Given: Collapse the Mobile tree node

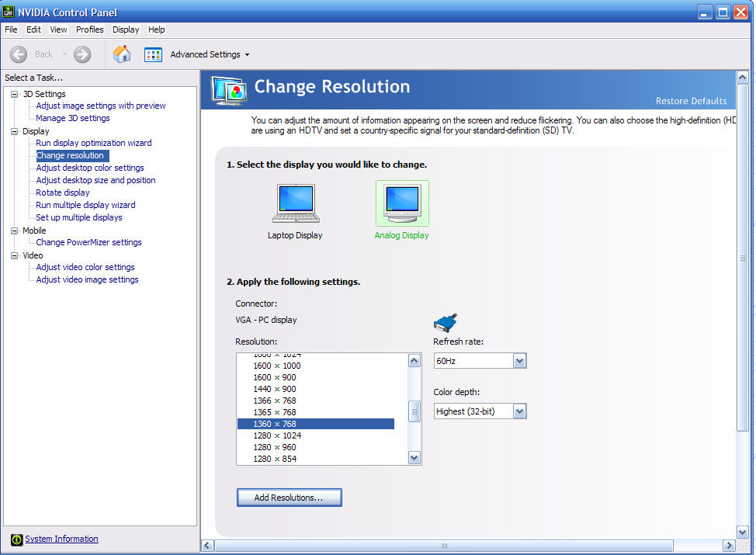Looking at the screenshot, I should 15,231.
